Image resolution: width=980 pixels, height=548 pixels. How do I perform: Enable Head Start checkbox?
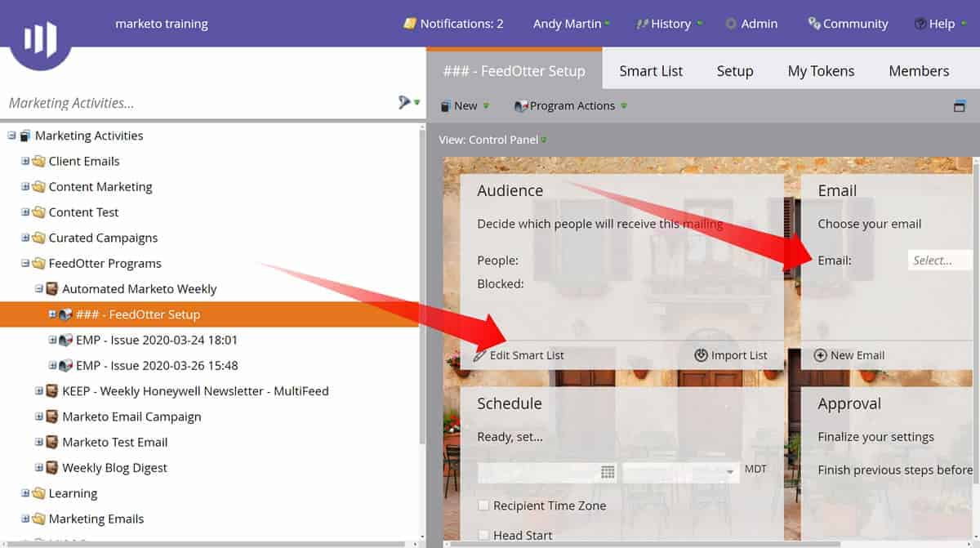tap(483, 536)
